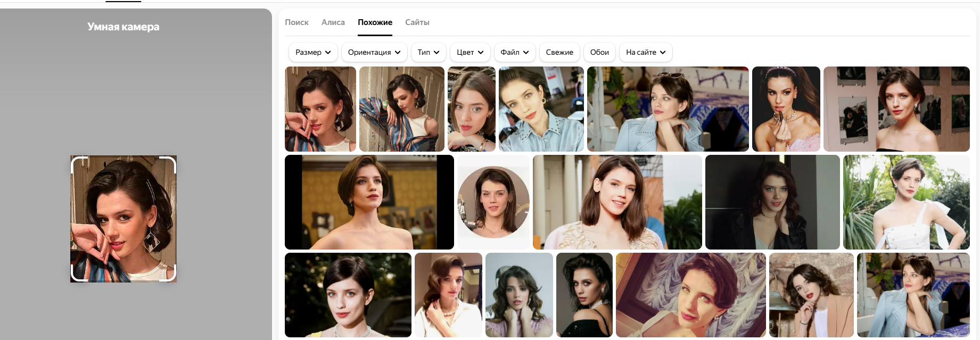The image size is (980, 340).
Task: Open curly-haired woman in lilac top
Action: tap(519, 295)
